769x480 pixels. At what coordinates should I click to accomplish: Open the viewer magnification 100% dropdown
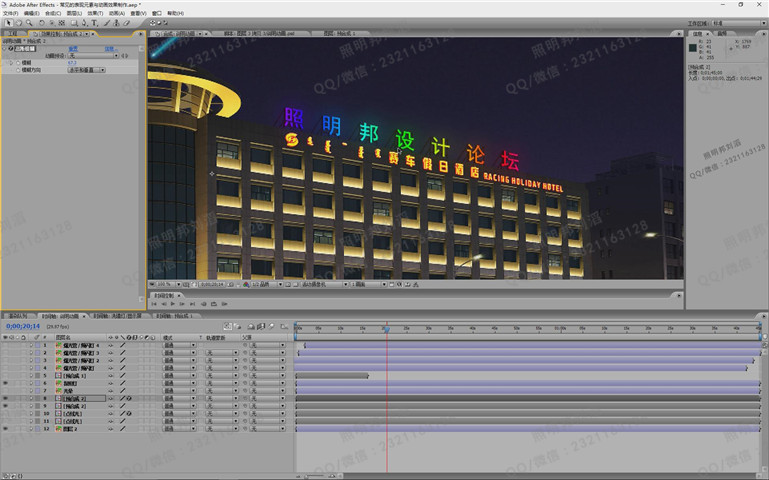[x=169, y=284]
